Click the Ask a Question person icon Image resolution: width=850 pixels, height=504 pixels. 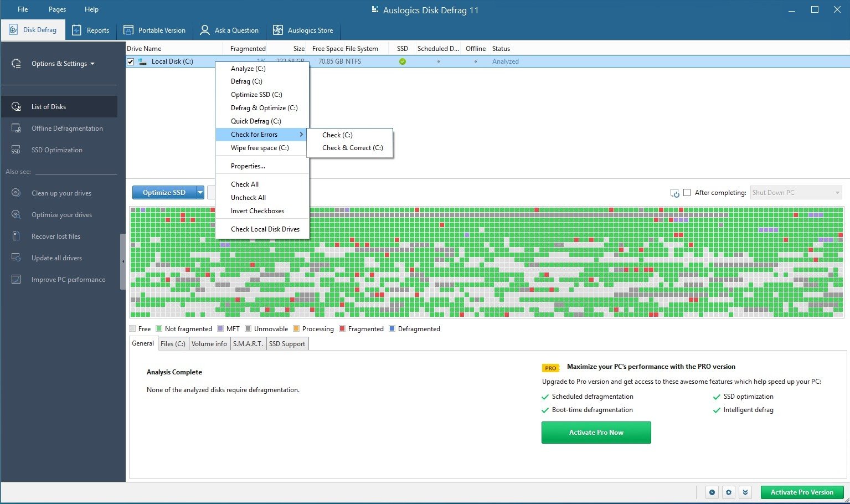click(205, 30)
